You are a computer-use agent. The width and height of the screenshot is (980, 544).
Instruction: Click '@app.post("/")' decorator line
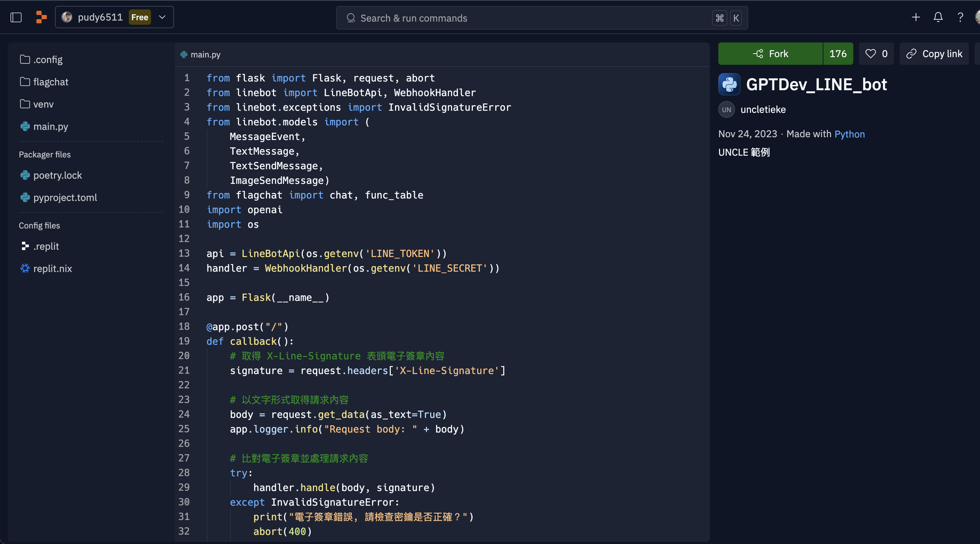[x=247, y=327]
